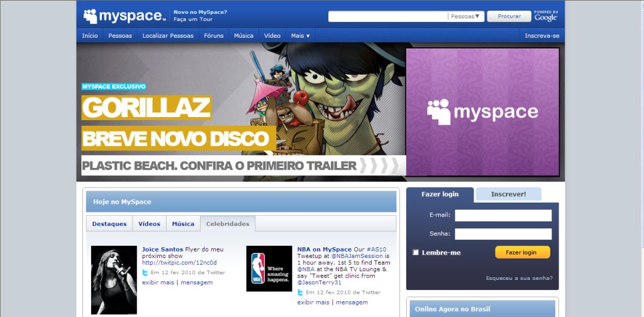Select the Vídeos tab
Viewport: 644px width, 317px height.
coord(149,224)
